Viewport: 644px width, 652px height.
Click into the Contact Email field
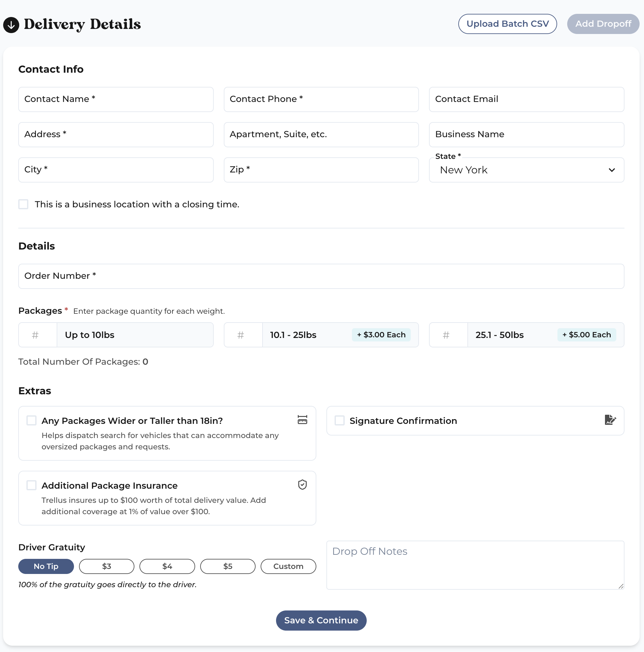pyautogui.click(x=526, y=99)
